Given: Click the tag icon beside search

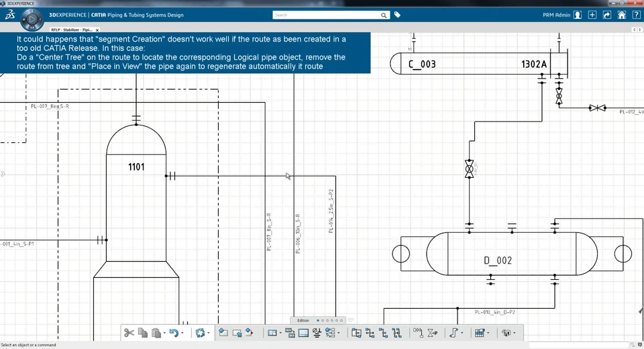Looking at the screenshot, I should point(397,15).
